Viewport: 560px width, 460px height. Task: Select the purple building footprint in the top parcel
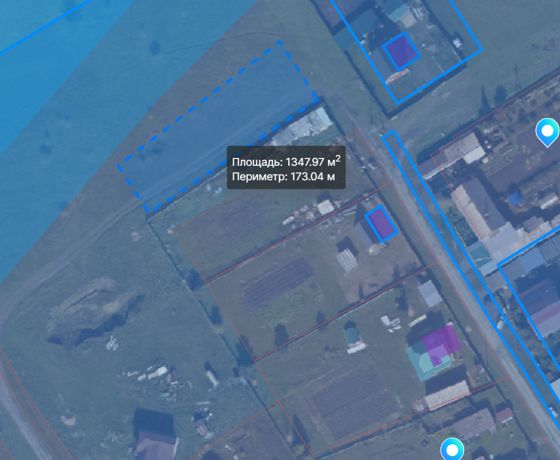point(401,50)
